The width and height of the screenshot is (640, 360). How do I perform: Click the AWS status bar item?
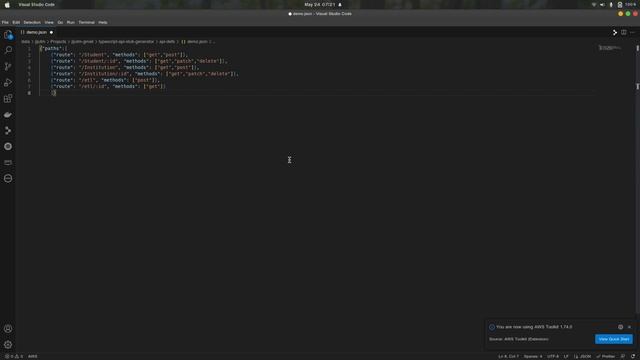[33, 356]
